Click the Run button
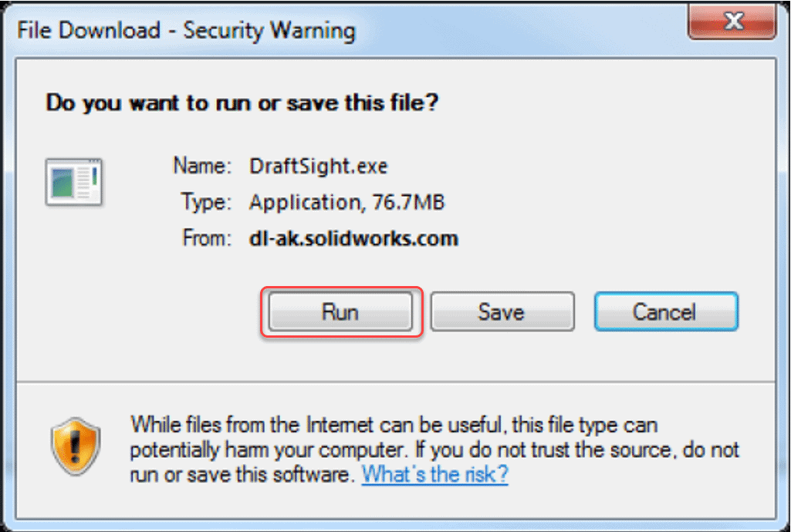791x532 pixels. (340, 311)
